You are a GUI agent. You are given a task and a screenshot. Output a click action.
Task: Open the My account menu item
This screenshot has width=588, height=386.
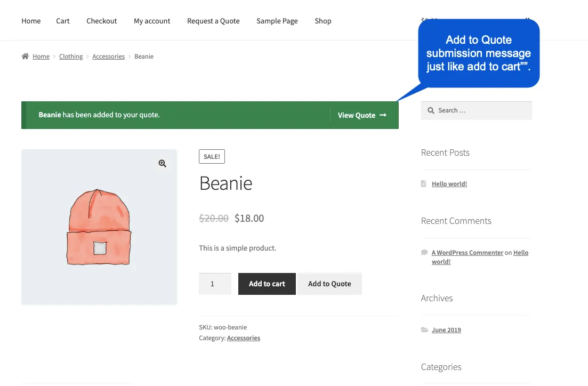pos(152,21)
